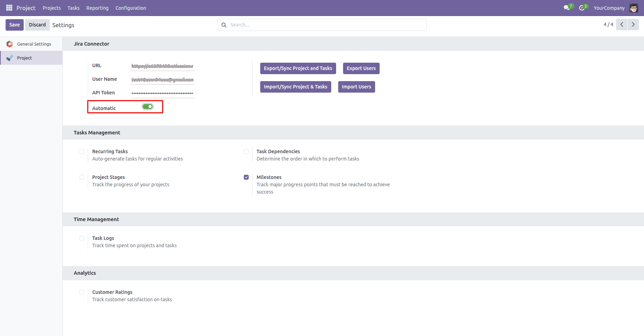Image resolution: width=644 pixels, height=336 pixels.
Task: Click Export/Sync Project and Tasks
Action: coord(298,68)
